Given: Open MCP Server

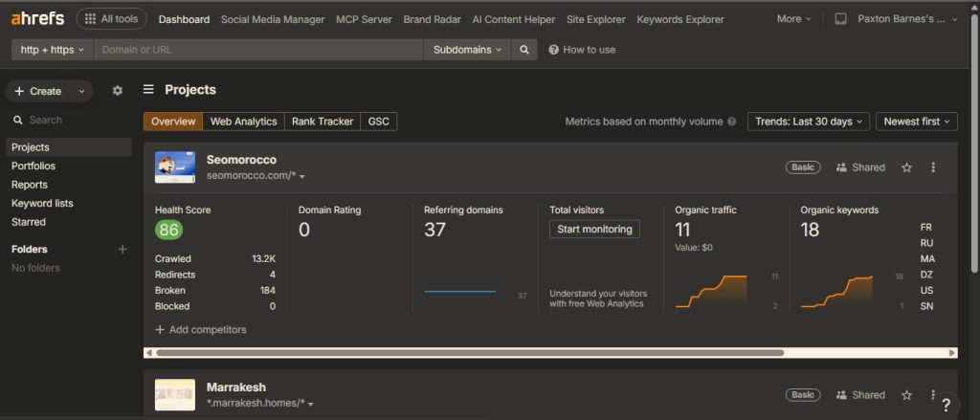Looking at the screenshot, I should [x=364, y=19].
